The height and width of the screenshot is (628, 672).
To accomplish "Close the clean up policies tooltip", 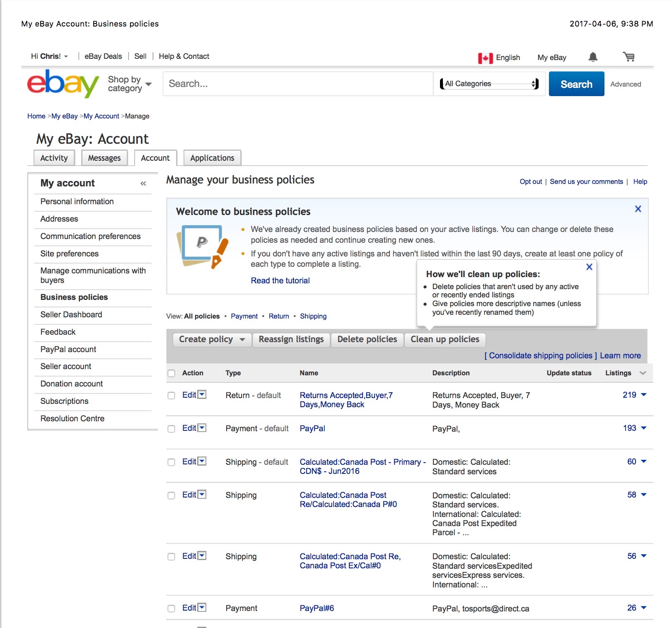I will click(589, 267).
